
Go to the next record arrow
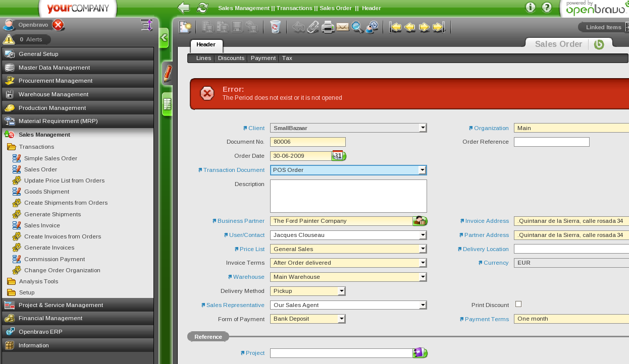[x=425, y=27]
